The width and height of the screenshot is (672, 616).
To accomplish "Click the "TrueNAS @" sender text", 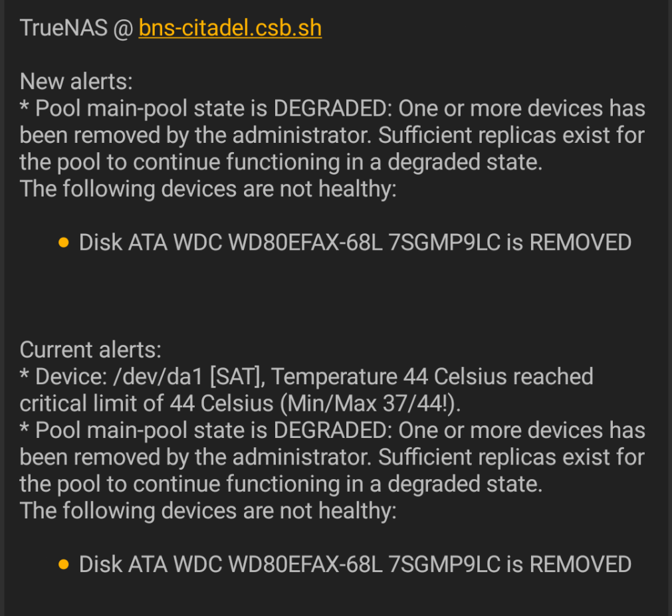I will [x=76, y=29].
